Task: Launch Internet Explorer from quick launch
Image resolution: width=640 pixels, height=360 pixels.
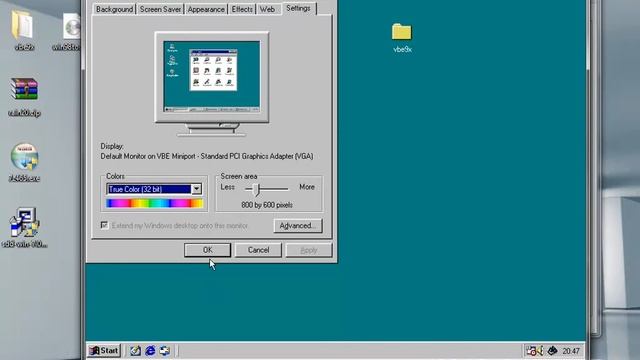Action: tap(150, 351)
